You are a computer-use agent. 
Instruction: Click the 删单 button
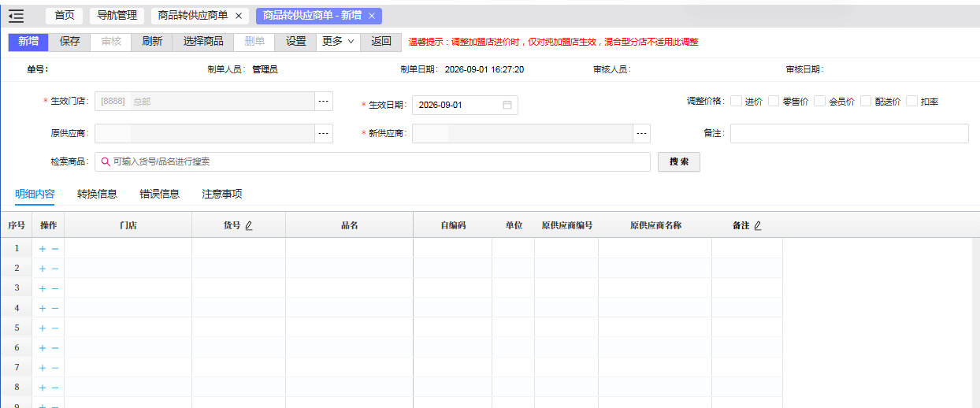pyautogui.click(x=254, y=42)
